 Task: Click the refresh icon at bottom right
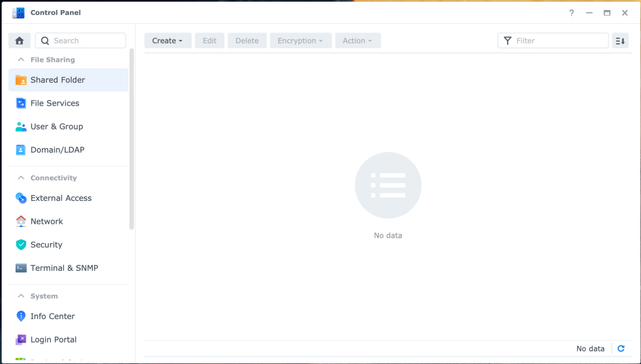[x=621, y=349]
